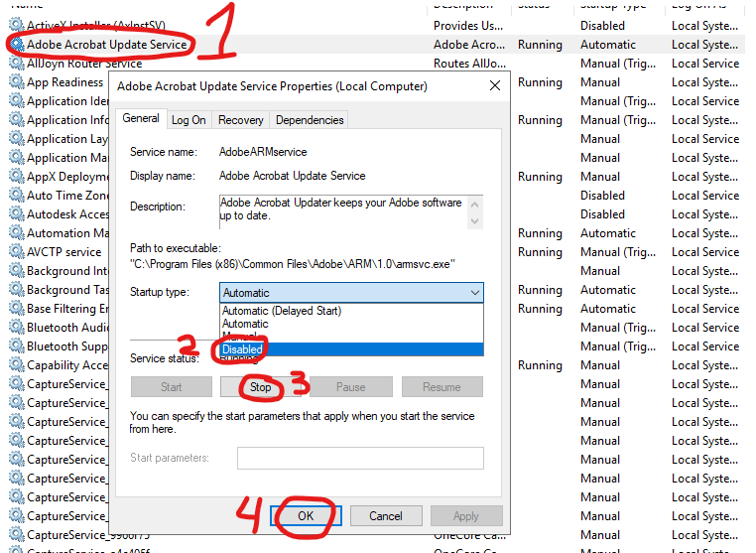This screenshot has width=756, height=553.
Task: Open the Dependencies tab
Action: point(310,120)
